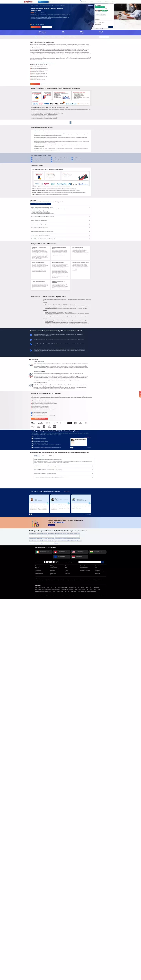Select the Ireland flag location card
The height and width of the screenshot is (980, 141).
click(x=43, y=552)
